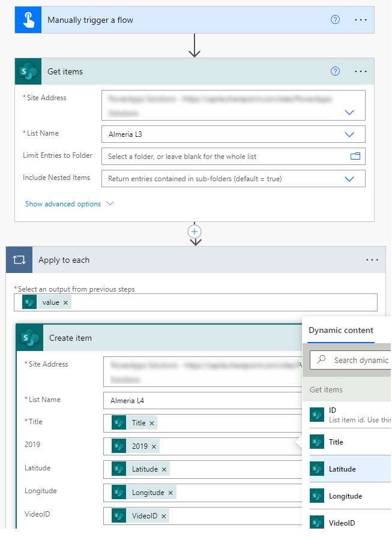Remove the Title token in Create item
The width and height of the screenshot is (392, 540).
[x=151, y=423]
